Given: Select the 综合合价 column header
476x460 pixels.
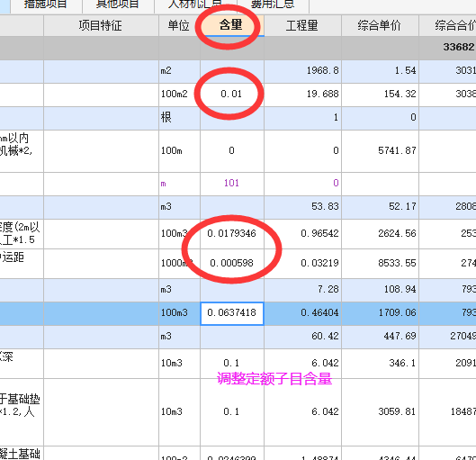Looking at the screenshot, I should coord(447,25).
